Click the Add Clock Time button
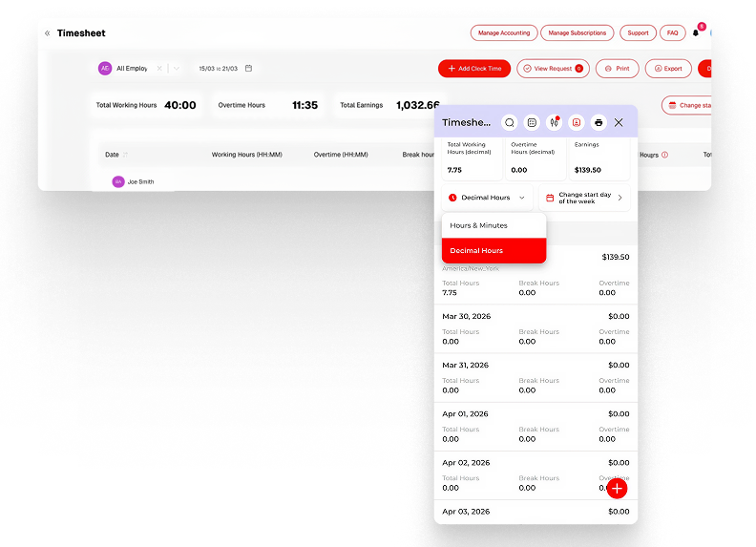 474,69
